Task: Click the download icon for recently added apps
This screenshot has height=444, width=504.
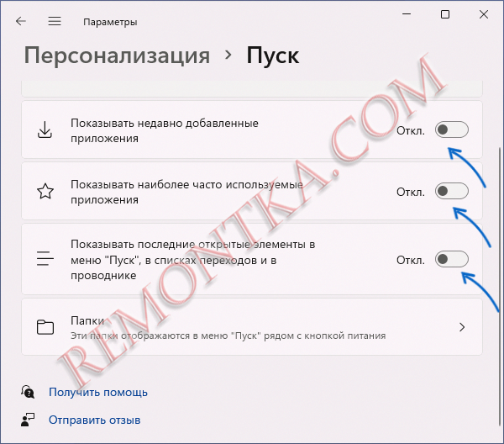Action: click(45, 129)
